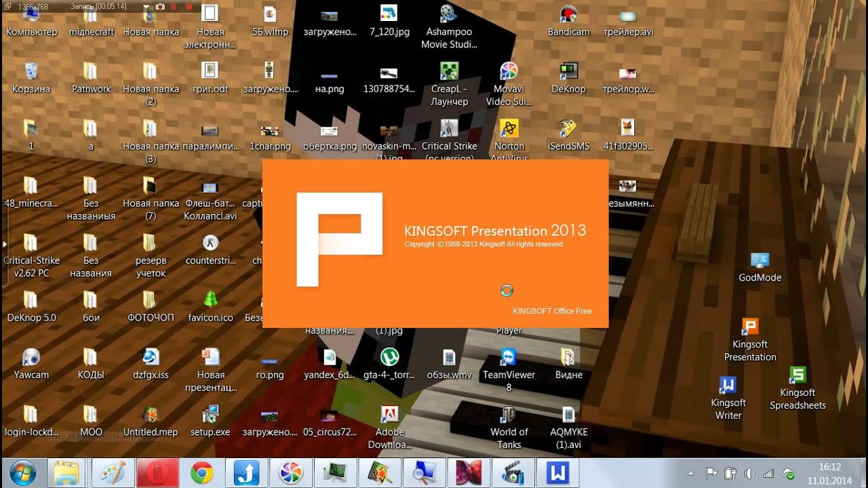Image resolution: width=868 pixels, height=488 pixels.
Task: Open the GodMode desktop icon
Action: [759, 268]
